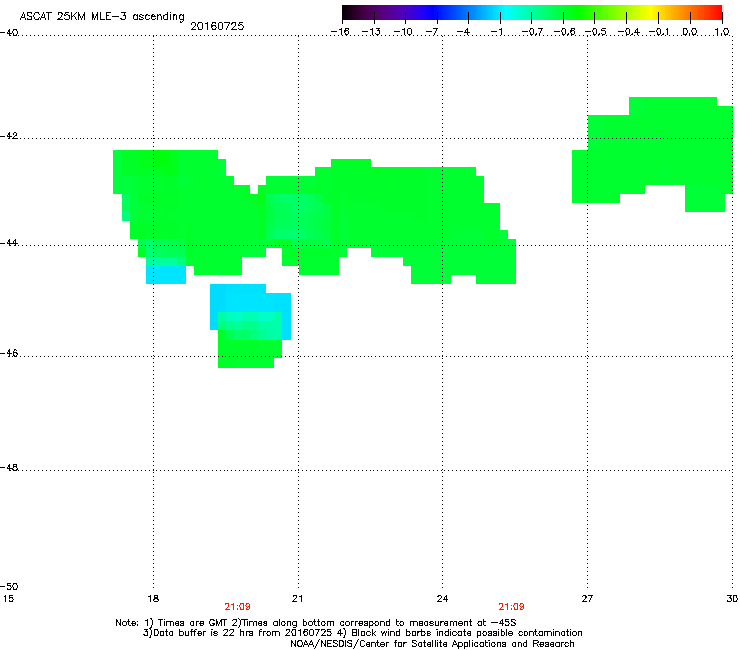
Task: Click the red 21:09 time between longitudes 24 and 27
Action: point(511,607)
